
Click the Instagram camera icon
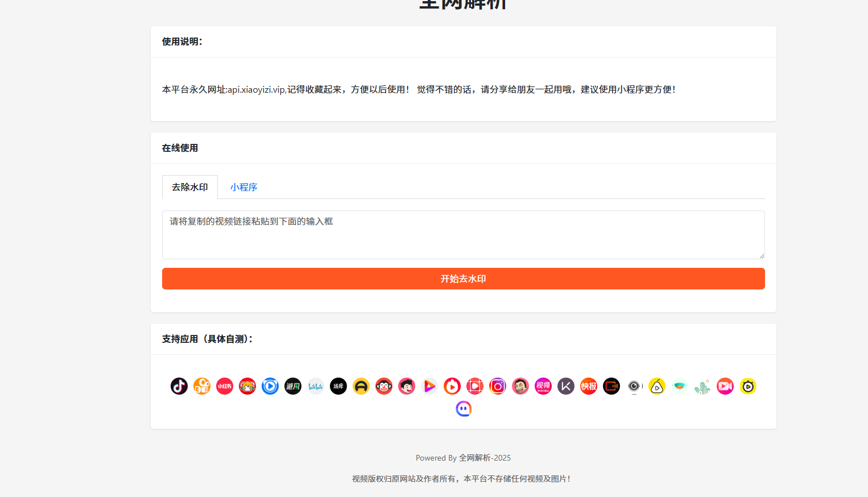point(498,386)
